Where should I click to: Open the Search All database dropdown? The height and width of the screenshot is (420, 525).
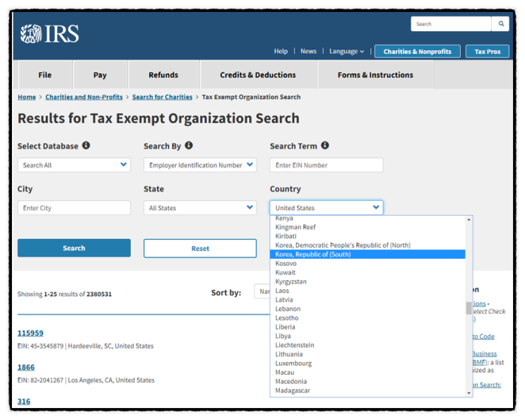click(x=74, y=165)
